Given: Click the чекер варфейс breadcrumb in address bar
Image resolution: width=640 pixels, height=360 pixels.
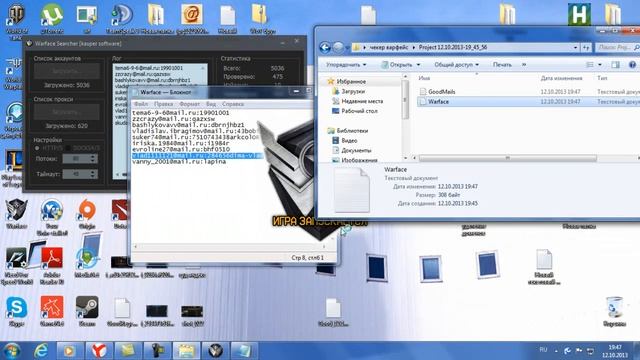Looking at the screenshot, I should [389, 48].
